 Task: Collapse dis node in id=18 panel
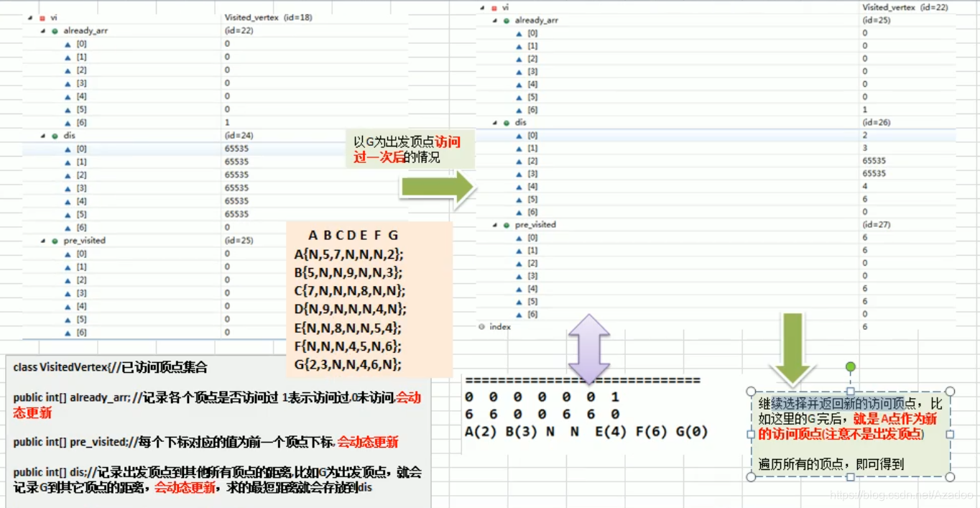(x=43, y=135)
